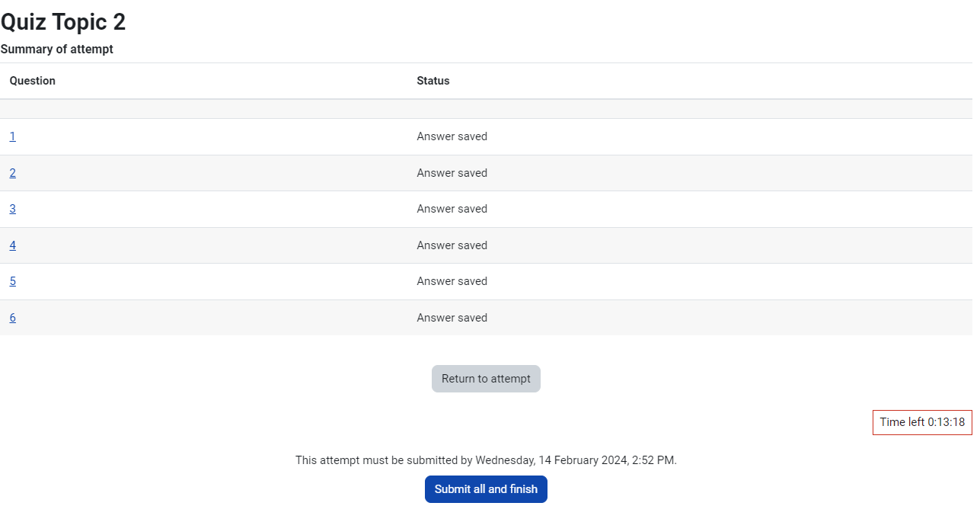The width and height of the screenshot is (980, 522).
Task: Click Answer saved status for question 1
Action: (452, 136)
